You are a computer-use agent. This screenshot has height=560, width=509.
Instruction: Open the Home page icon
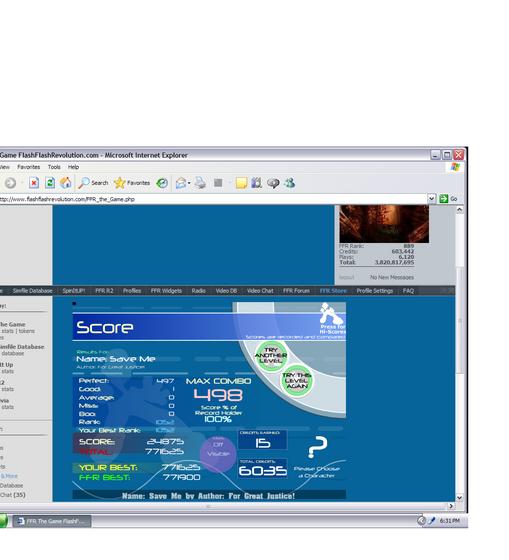point(65,183)
